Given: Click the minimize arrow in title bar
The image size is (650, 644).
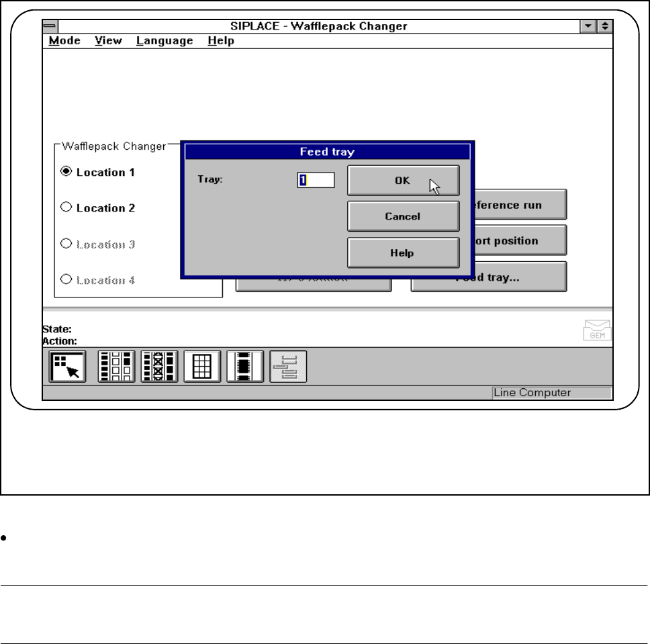Looking at the screenshot, I should click(588, 26).
